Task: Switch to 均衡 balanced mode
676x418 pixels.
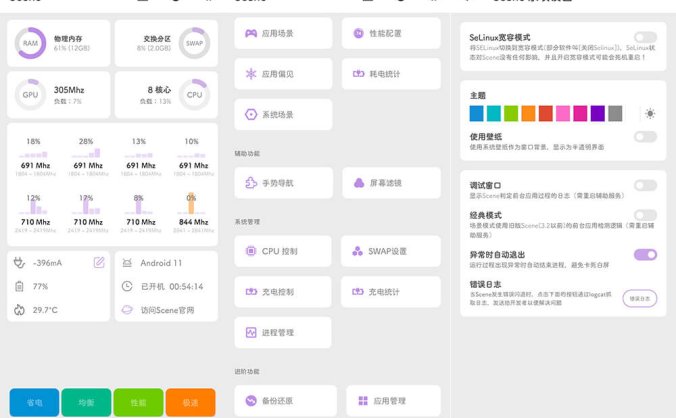Action: [86, 402]
